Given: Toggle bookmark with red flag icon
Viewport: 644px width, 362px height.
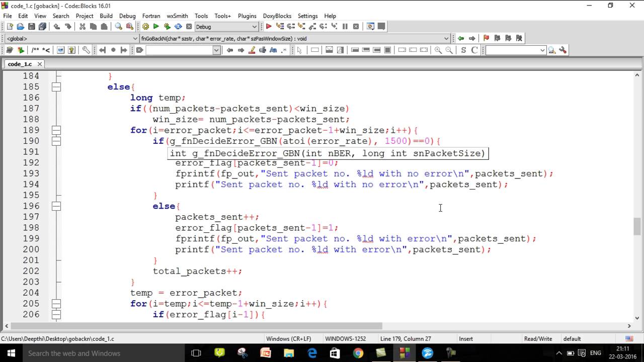Looking at the screenshot, I should (486, 38).
